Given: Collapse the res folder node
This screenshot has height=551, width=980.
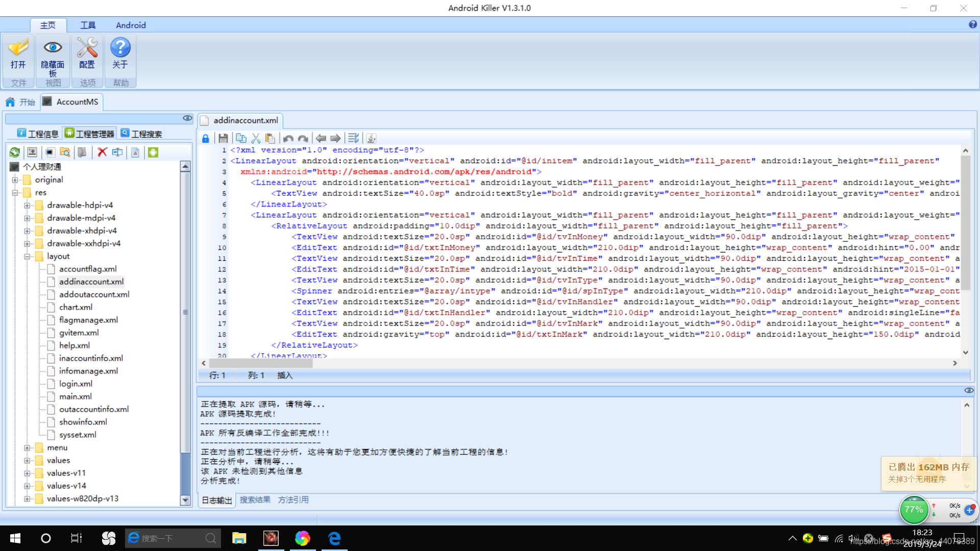Looking at the screenshot, I should [15, 192].
